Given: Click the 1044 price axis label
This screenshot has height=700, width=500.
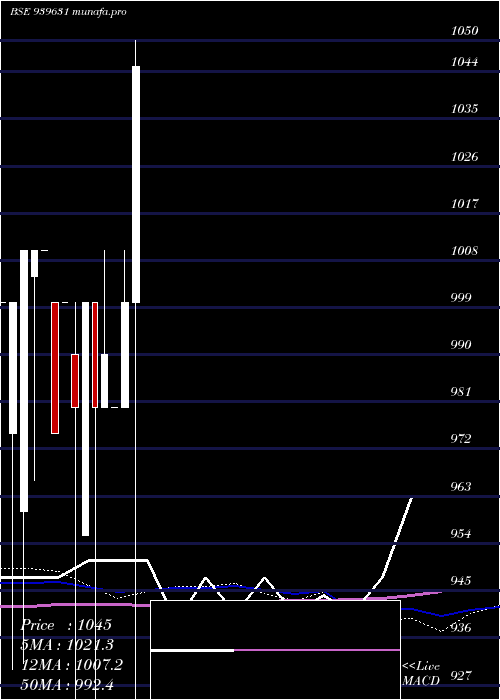Looking at the screenshot, I should tap(464, 62).
